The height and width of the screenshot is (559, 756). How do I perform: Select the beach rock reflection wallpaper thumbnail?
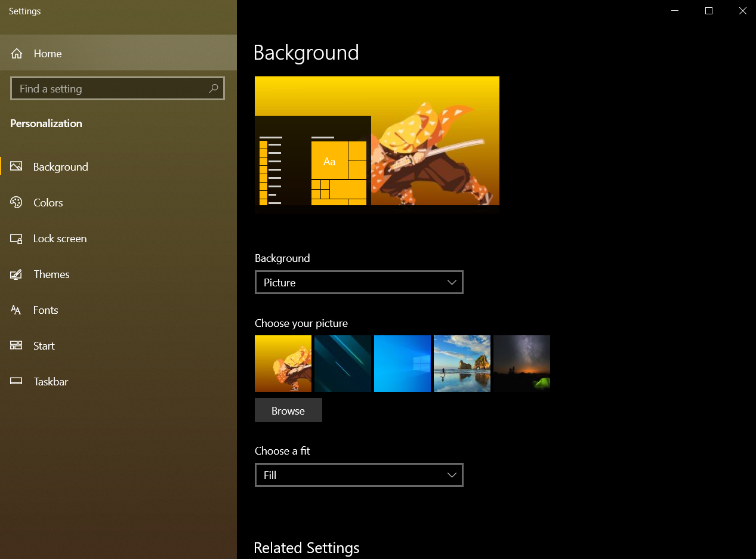tap(462, 363)
